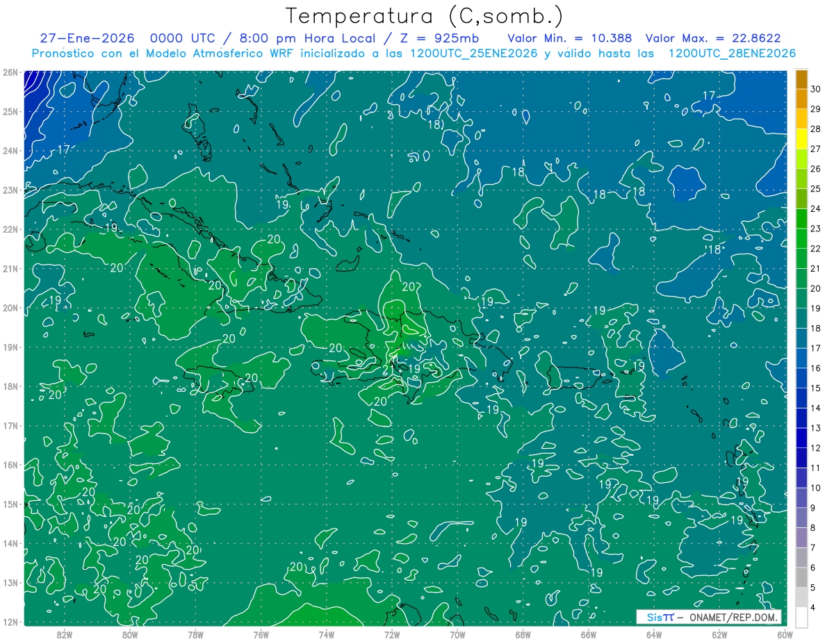Click the 25N latitude axis label
The width and height of the screenshot is (834, 644).
(x=10, y=112)
